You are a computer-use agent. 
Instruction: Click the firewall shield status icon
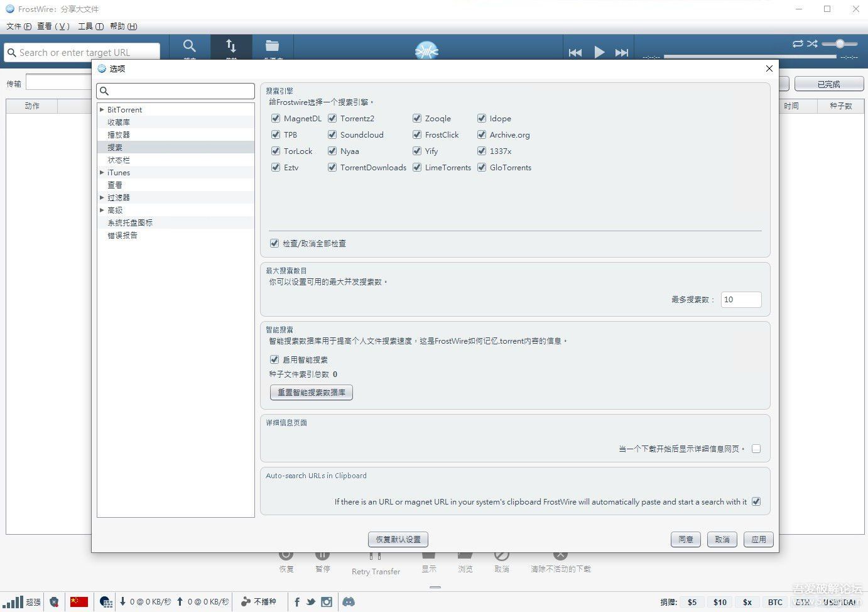(55, 601)
